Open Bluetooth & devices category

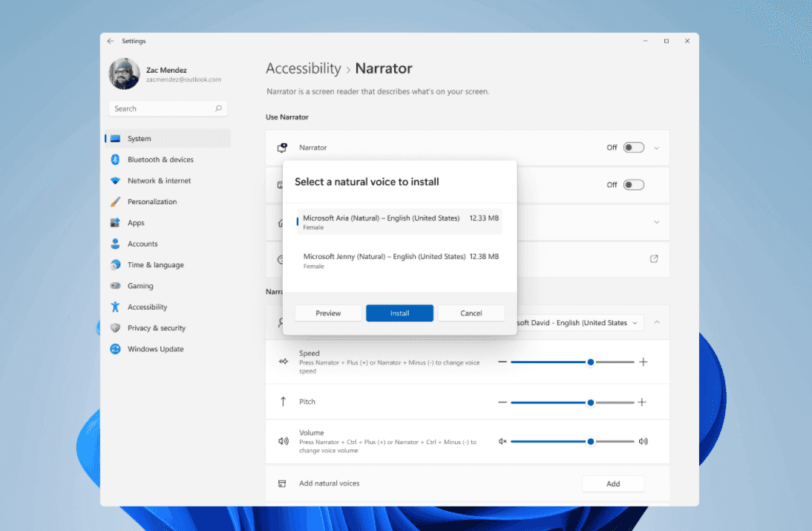(168, 160)
